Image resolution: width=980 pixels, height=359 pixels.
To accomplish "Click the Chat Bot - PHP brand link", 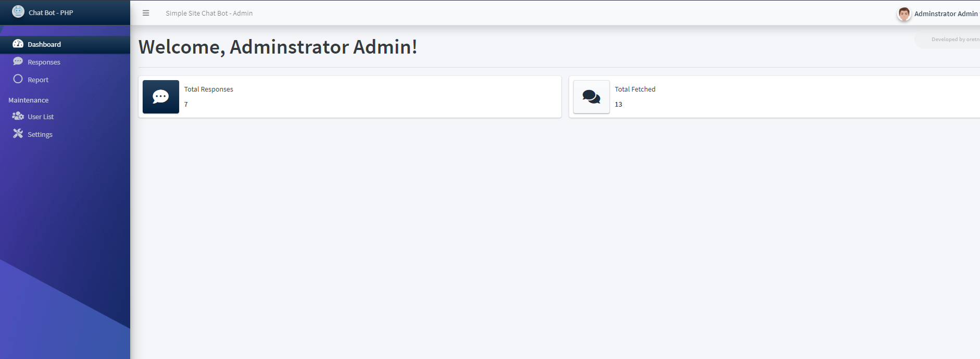I will click(x=51, y=12).
